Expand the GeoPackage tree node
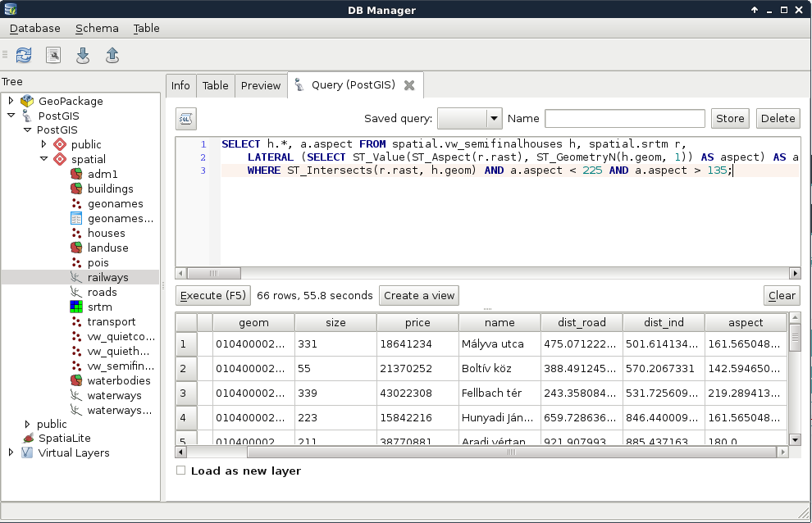The height and width of the screenshot is (523, 812). click(11, 101)
